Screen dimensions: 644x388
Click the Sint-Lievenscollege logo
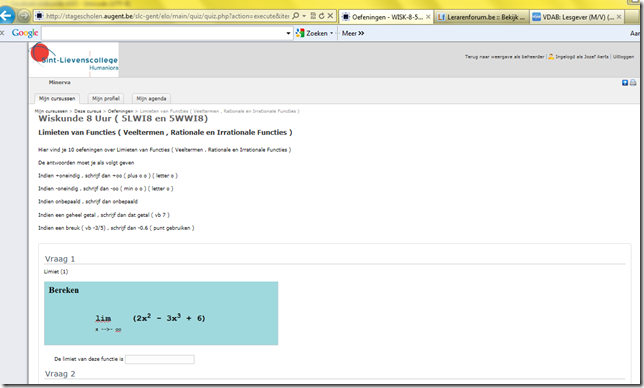(x=74, y=59)
